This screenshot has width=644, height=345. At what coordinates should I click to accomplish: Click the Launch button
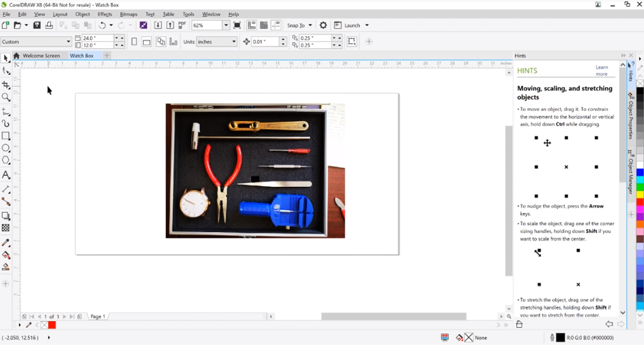coord(351,25)
